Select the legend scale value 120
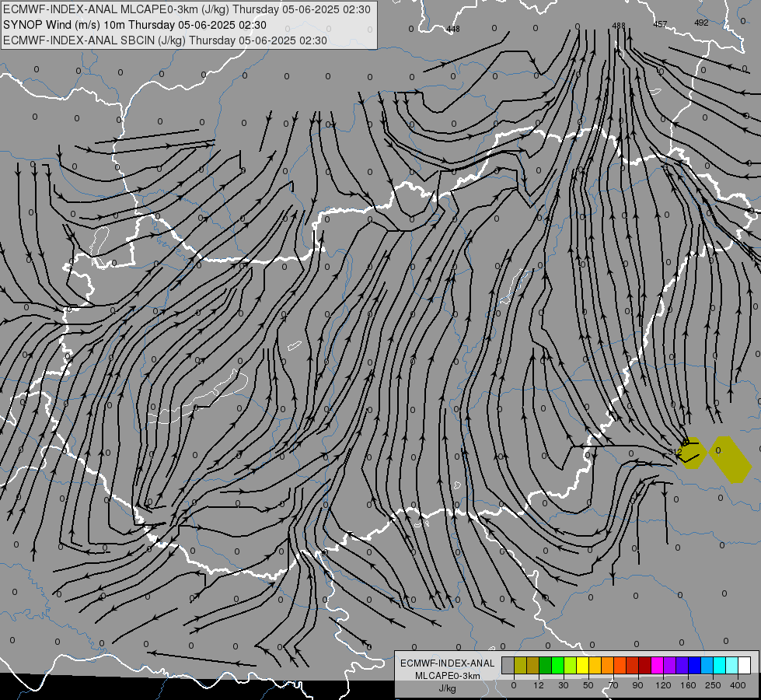This screenshot has width=761, height=700. point(663,685)
